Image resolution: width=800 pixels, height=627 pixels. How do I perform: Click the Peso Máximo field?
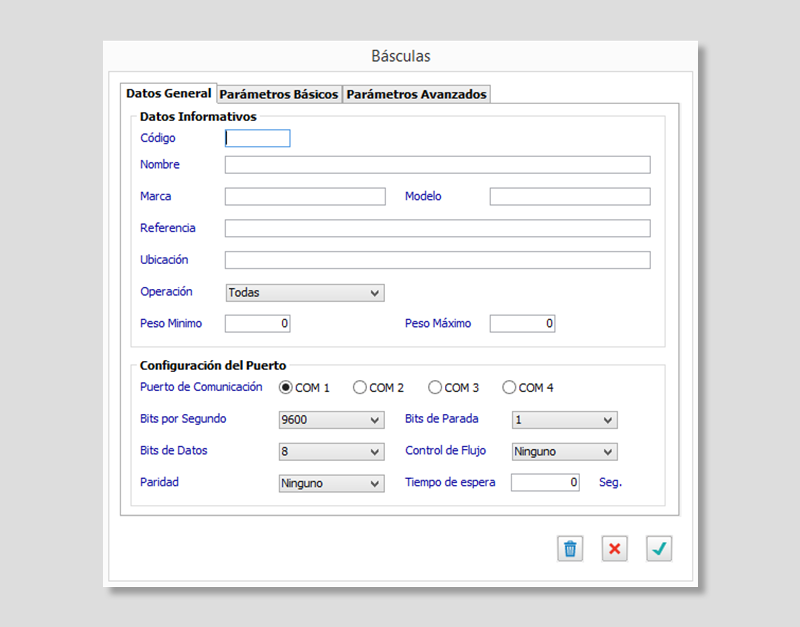tap(522, 324)
